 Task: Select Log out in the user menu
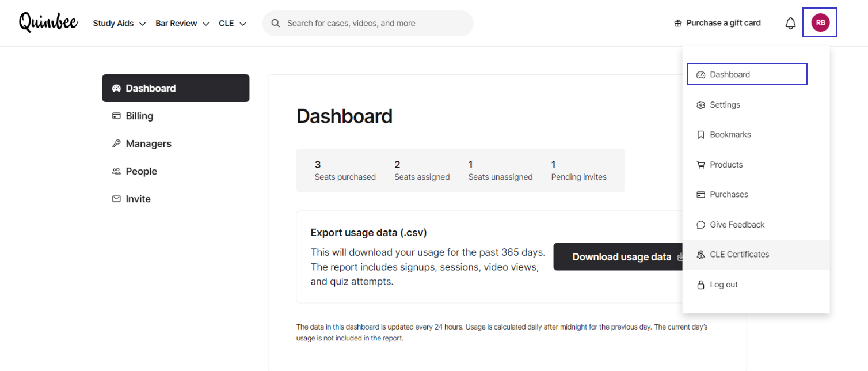pyautogui.click(x=756, y=285)
